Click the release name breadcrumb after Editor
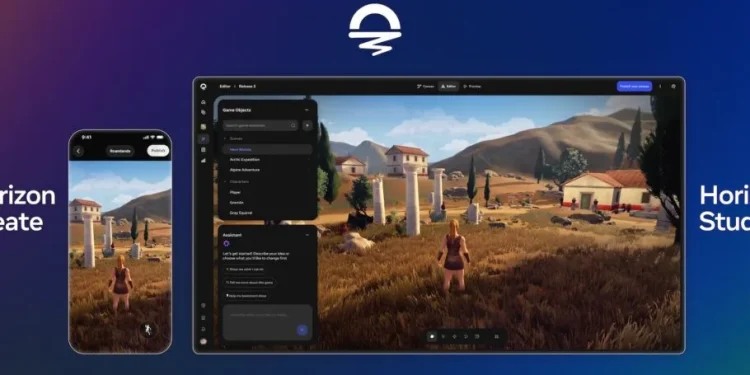The image size is (750, 375). [x=247, y=87]
